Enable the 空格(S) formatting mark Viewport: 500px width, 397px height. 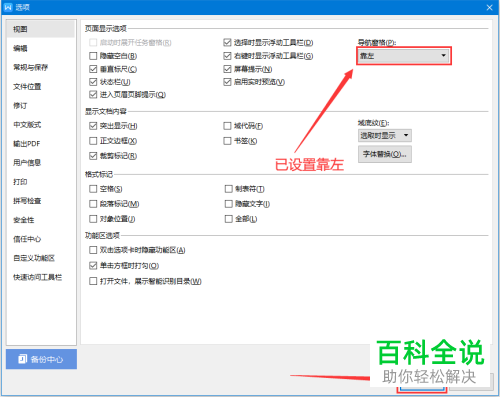pos(93,189)
